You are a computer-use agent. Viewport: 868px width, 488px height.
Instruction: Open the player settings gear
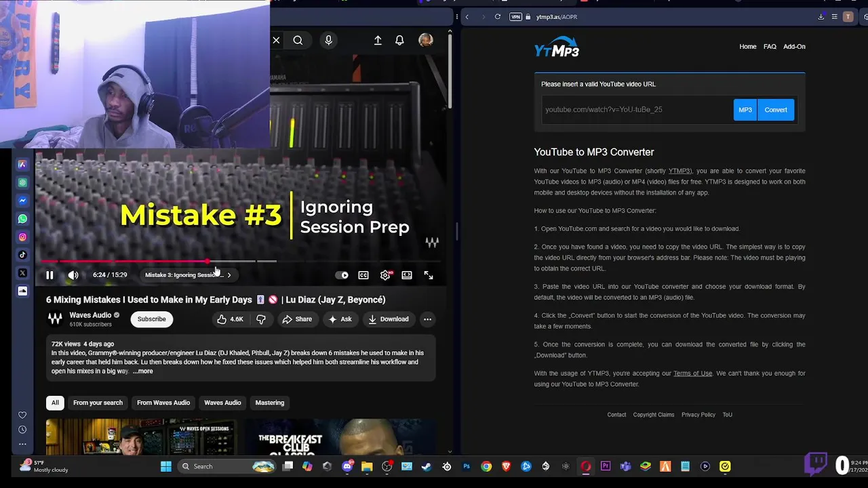point(385,275)
